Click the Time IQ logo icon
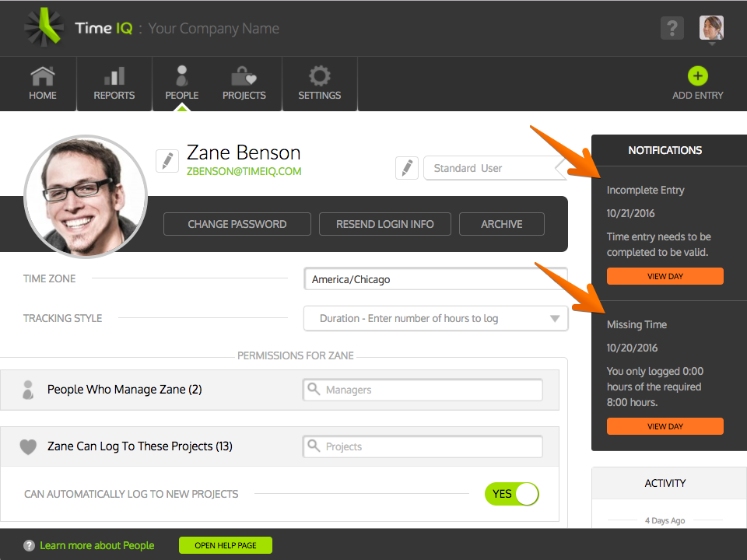Image resolution: width=747 pixels, height=560 pixels. (x=44, y=28)
